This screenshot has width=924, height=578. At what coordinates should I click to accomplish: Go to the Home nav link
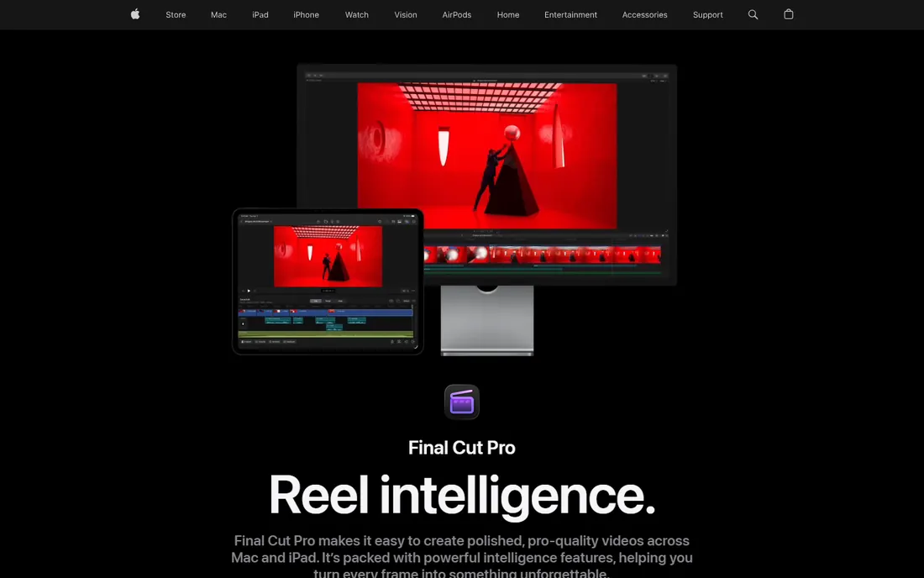(508, 15)
